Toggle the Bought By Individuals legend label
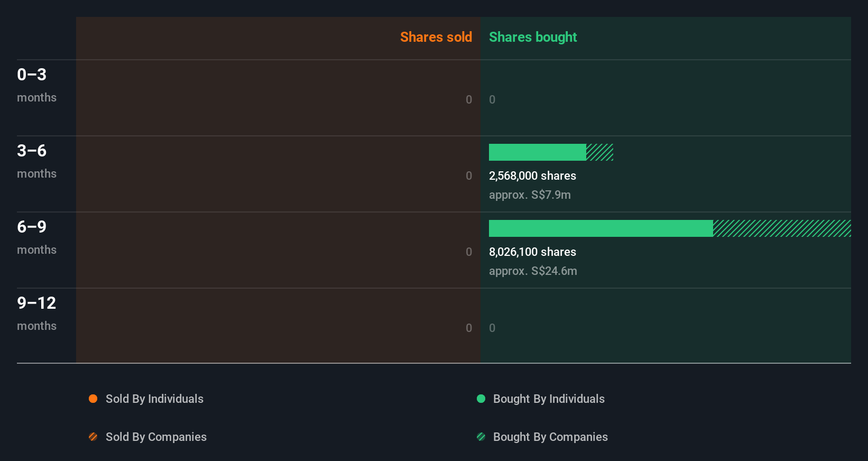 click(x=549, y=399)
